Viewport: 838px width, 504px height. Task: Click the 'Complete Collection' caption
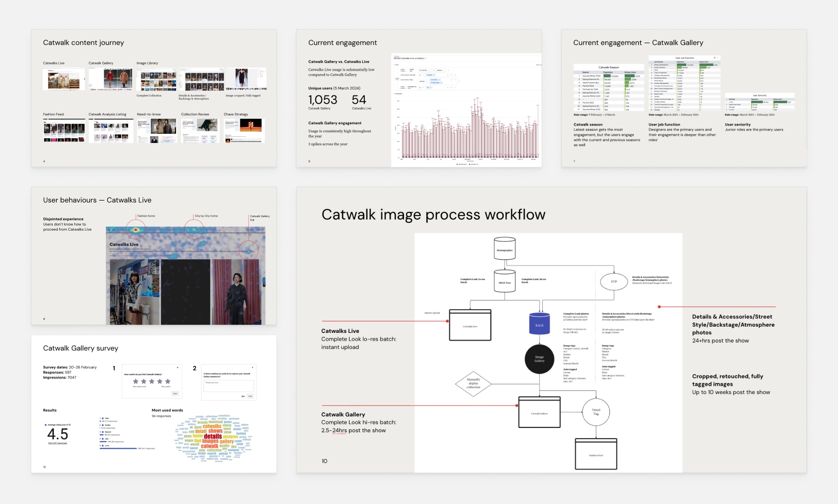149,95
